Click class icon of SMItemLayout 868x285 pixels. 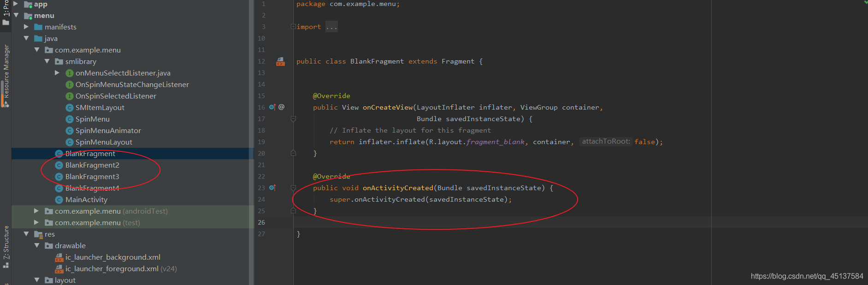coord(70,107)
